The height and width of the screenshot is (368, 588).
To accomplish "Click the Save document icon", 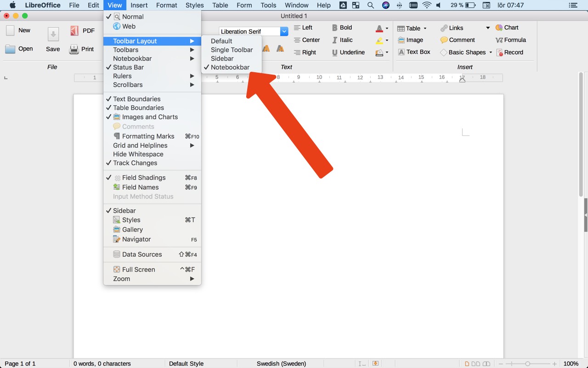I will 53,34.
